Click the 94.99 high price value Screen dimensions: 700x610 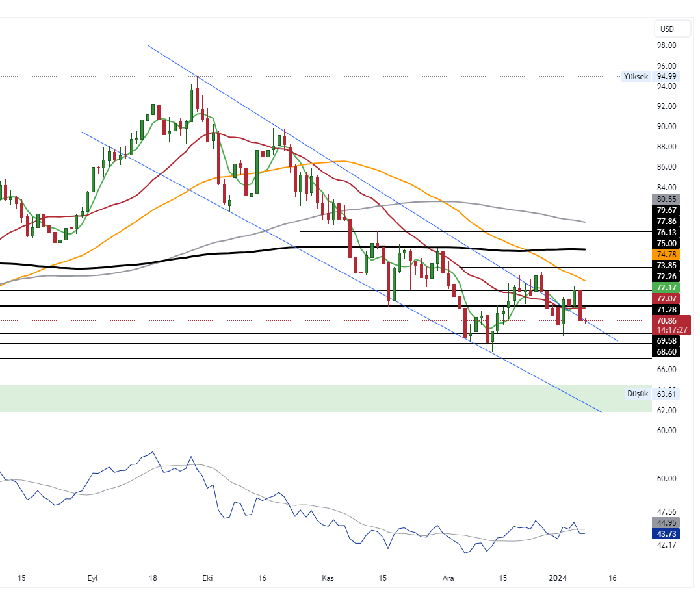(668, 77)
